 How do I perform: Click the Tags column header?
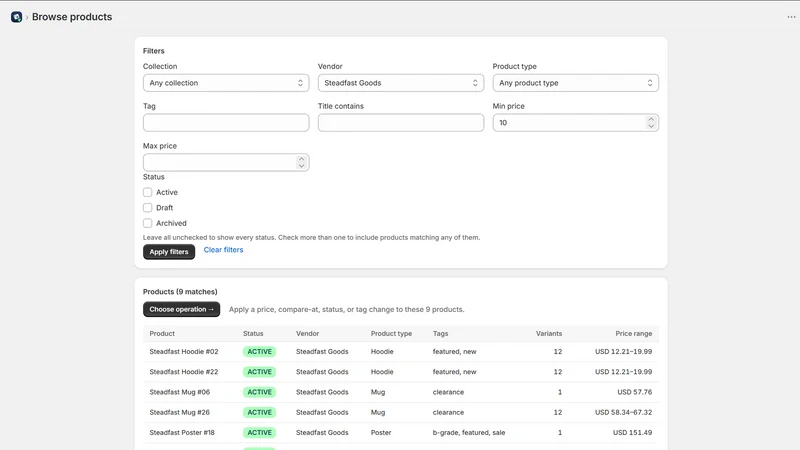pos(440,333)
